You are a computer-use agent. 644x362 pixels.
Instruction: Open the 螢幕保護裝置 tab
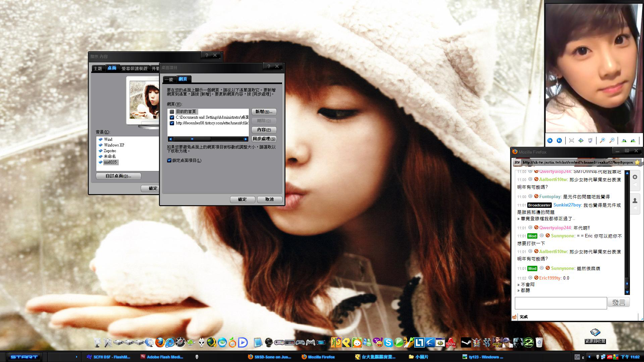point(135,68)
